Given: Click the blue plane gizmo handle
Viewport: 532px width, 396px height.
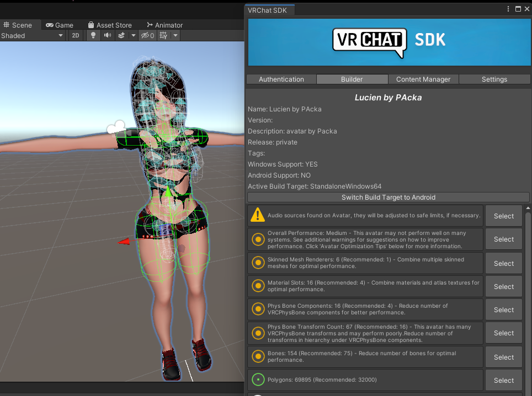Looking at the screenshot, I should point(166,230).
